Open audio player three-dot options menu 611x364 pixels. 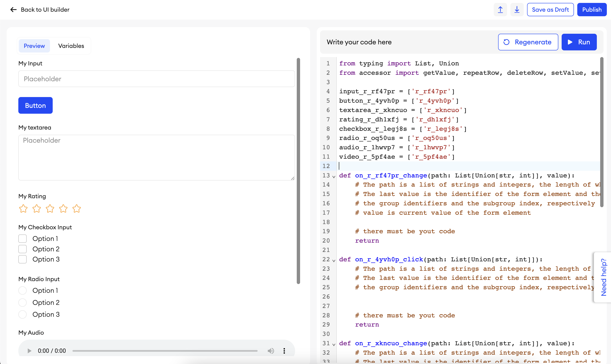click(x=284, y=351)
